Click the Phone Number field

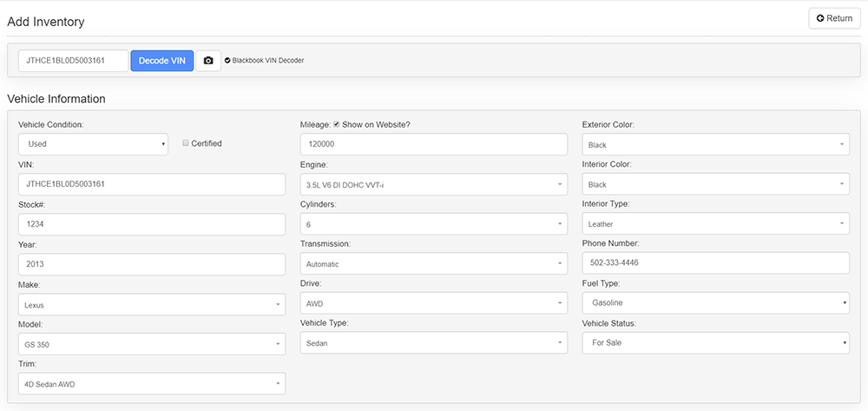coord(715,263)
